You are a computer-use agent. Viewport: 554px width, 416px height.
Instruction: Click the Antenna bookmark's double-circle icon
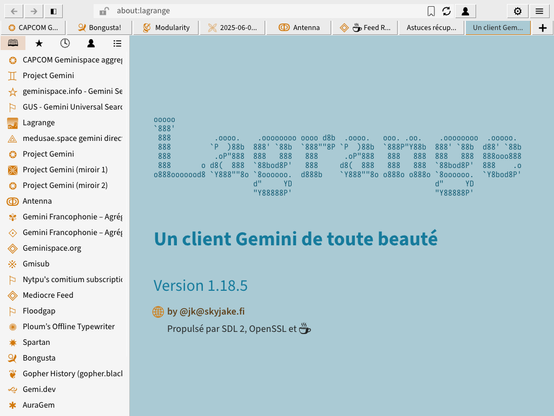(12, 201)
